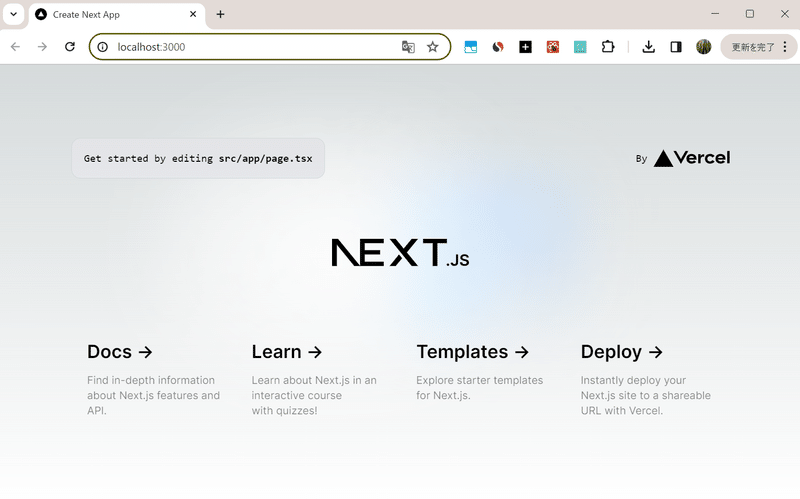
Task: Click 'Learn about Next.js in an' text
Action: (314, 380)
